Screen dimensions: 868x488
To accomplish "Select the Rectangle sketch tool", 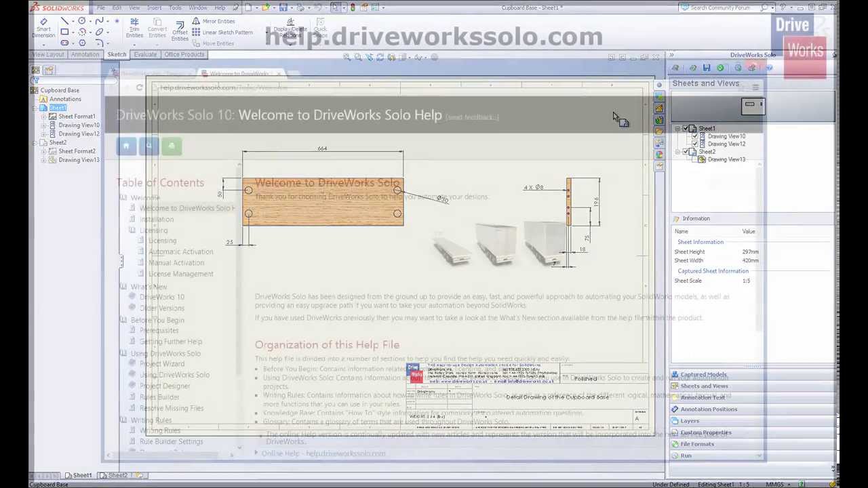I will pyautogui.click(x=64, y=32).
